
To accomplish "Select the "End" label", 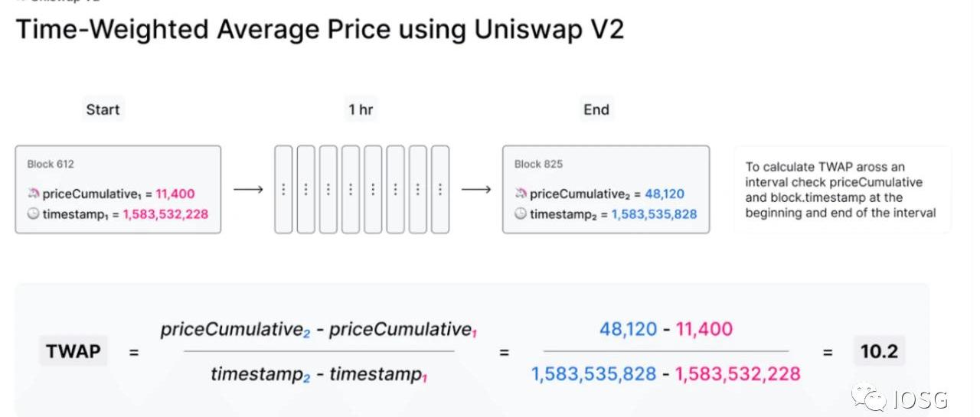I will point(596,109).
